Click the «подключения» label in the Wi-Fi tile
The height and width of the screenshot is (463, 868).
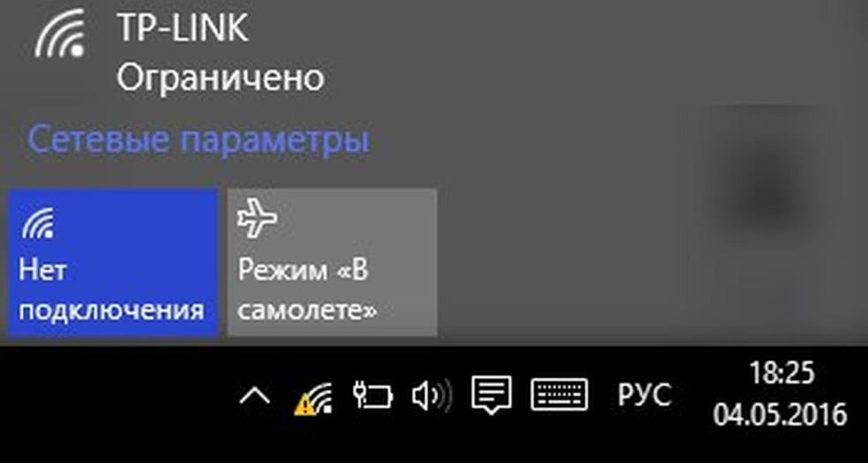[x=112, y=311]
